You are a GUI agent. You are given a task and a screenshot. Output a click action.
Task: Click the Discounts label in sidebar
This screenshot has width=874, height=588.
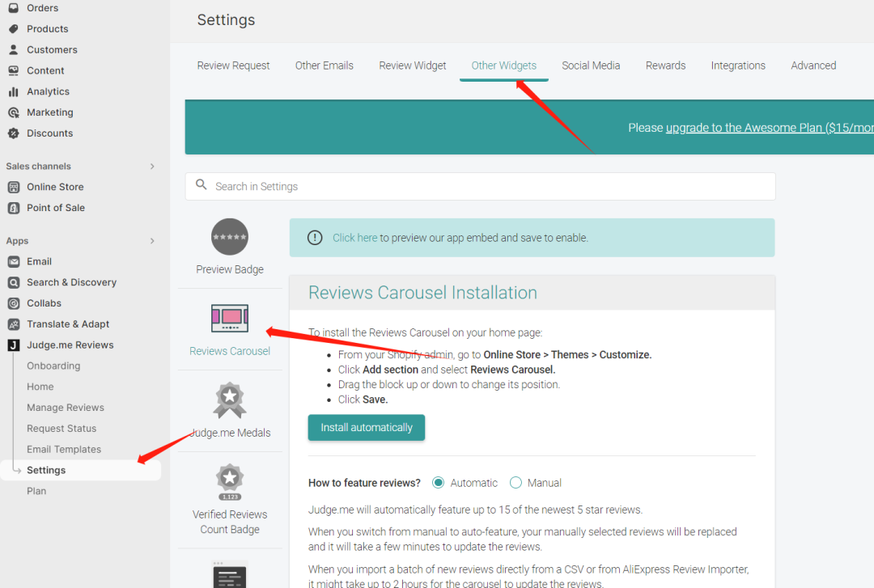click(x=49, y=133)
